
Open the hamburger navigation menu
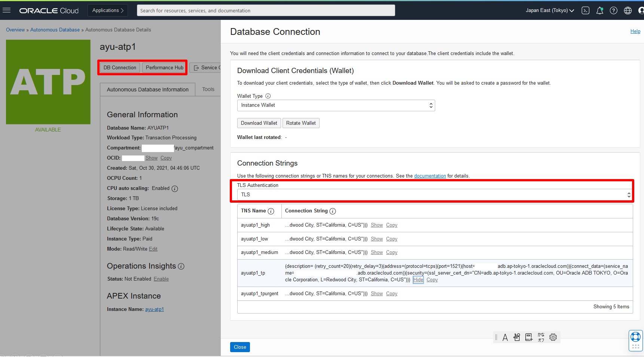point(7,10)
